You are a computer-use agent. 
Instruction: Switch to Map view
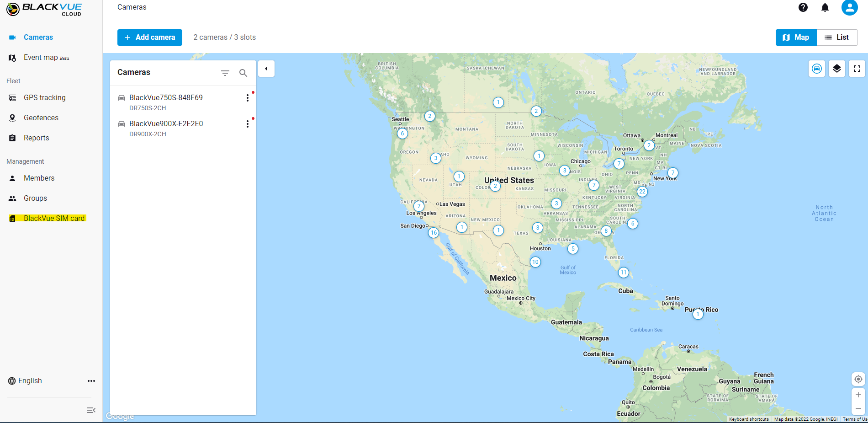(796, 37)
